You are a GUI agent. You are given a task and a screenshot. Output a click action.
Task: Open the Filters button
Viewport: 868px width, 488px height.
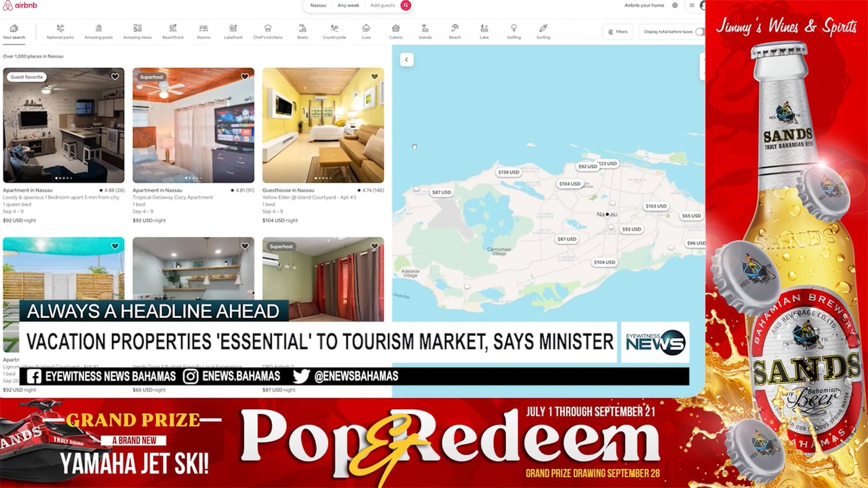click(x=618, y=31)
